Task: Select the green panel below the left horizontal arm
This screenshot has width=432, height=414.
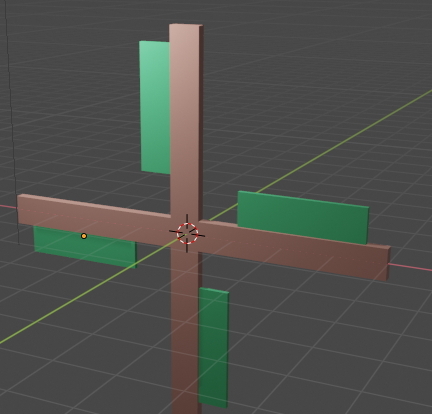Action: coord(85,247)
